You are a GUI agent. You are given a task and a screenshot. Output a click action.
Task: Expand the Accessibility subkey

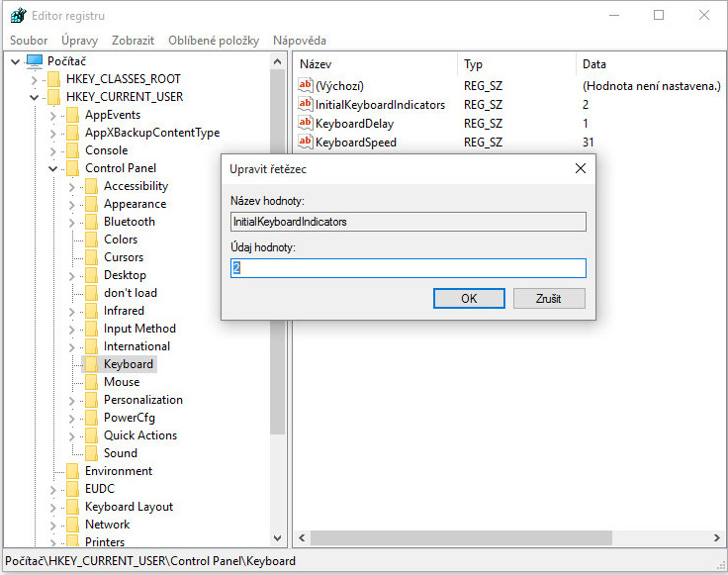tap(71, 187)
